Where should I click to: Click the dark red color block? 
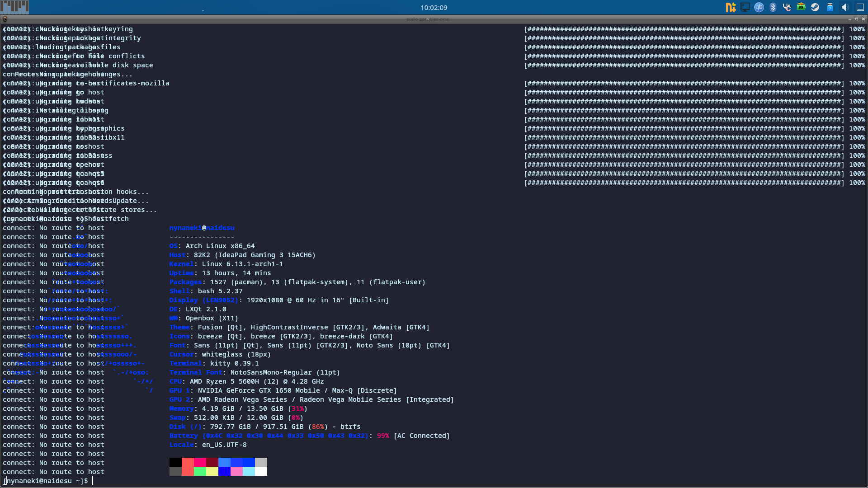point(212,462)
